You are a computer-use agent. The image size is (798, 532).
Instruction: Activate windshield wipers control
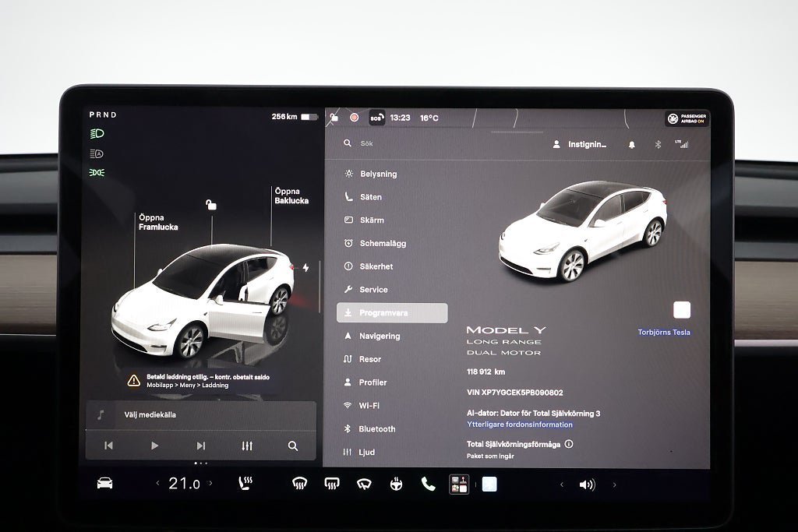[364, 484]
